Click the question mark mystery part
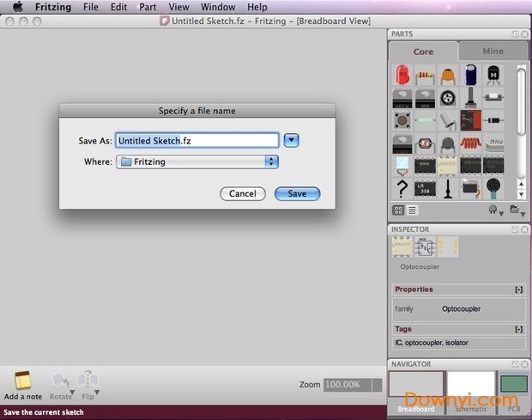The image size is (532, 420). click(x=402, y=188)
